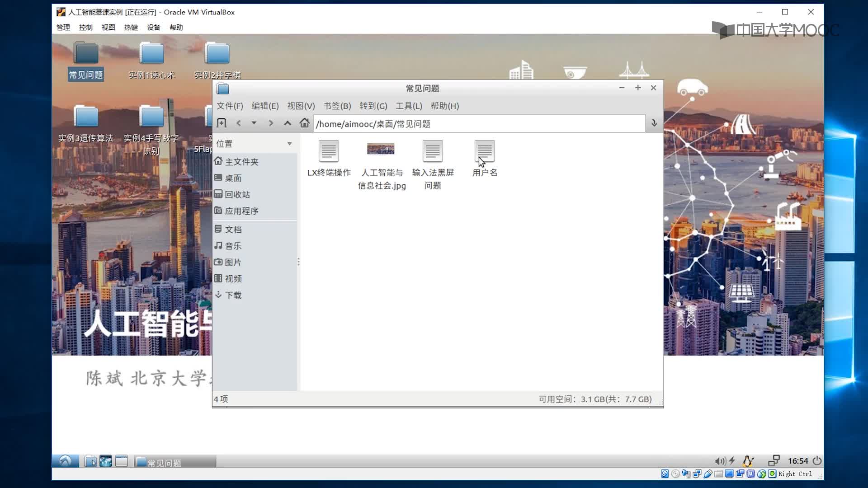
Task: Click the VirtualBox USB status icon
Action: coord(708,474)
